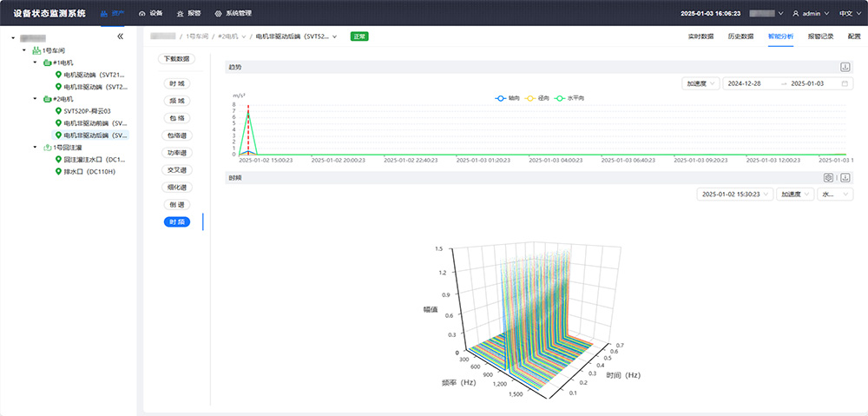Select the 时域 analysis button
Image resolution: width=868 pixels, height=416 pixels.
click(x=177, y=83)
